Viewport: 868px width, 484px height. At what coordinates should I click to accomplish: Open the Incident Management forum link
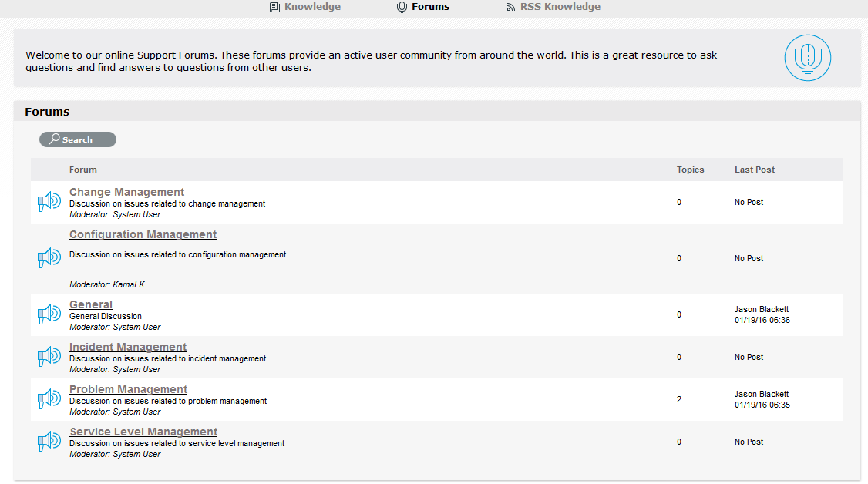pyautogui.click(x=128, y=347)
